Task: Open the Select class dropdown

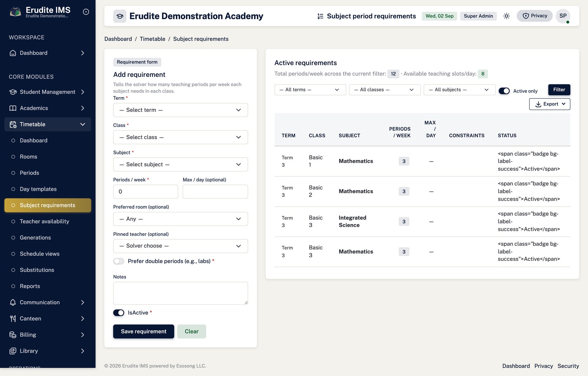Action: (180, 137)
